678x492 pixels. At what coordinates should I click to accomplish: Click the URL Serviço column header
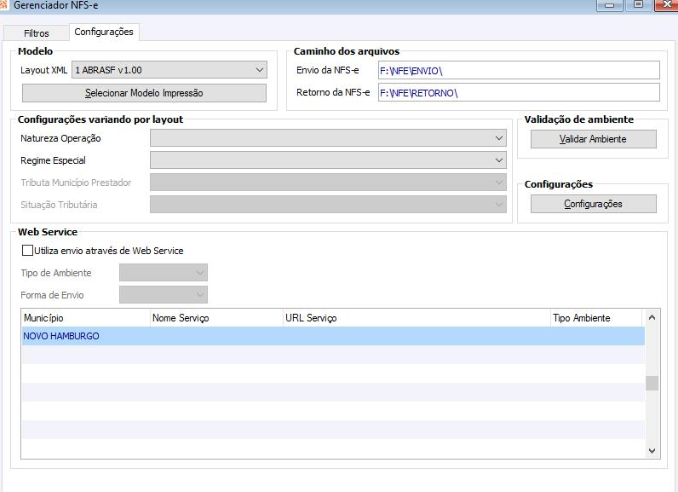click(x=417, y=318)
